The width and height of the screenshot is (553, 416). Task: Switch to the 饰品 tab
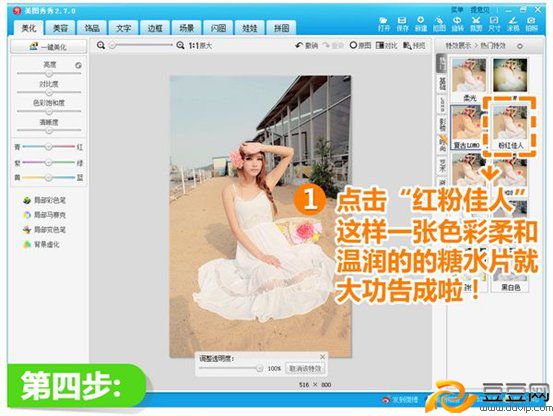[x=92, y=28]
